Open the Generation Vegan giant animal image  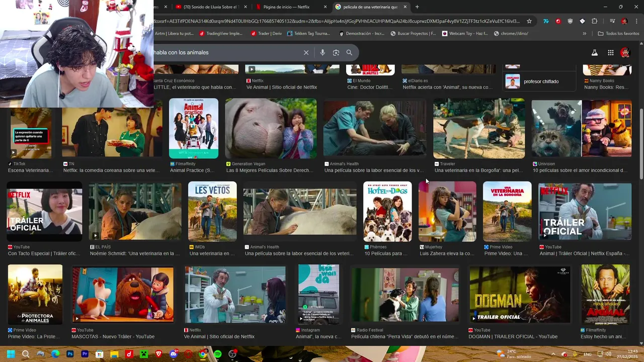pos(271,128)
